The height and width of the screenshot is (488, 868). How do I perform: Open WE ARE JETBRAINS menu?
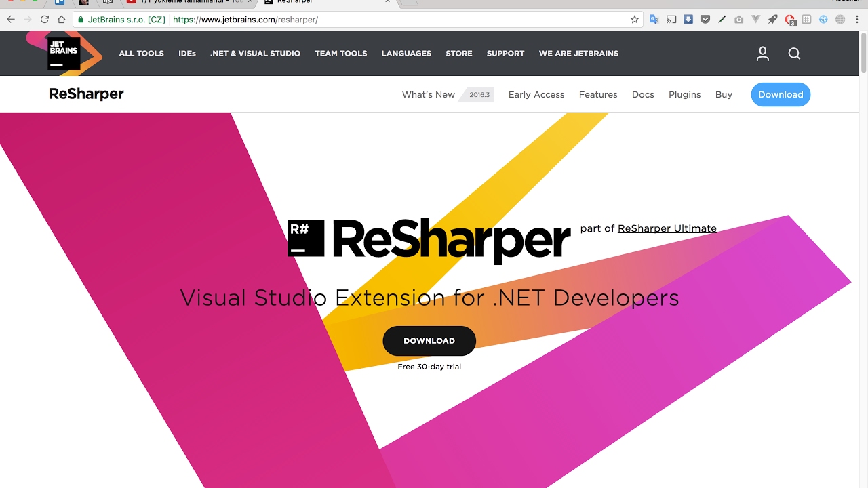[578, 54]
